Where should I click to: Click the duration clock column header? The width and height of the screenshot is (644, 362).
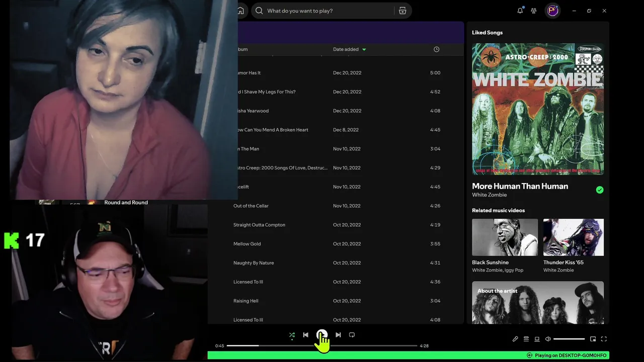pyautogui.click(x=436, y=49)
